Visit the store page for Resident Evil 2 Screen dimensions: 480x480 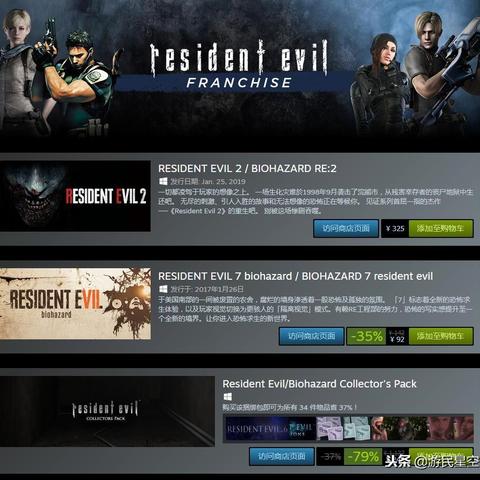346,228
